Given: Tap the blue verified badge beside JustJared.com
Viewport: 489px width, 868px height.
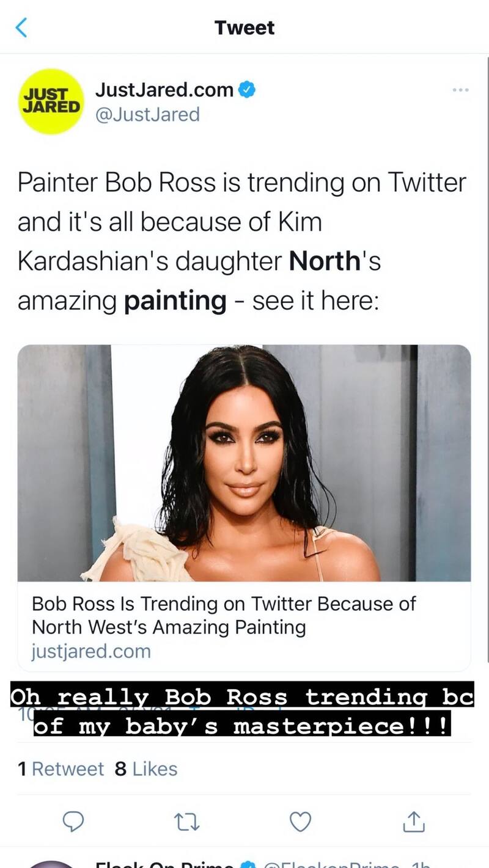Looking at the screenshot, I should click(246, 90).
